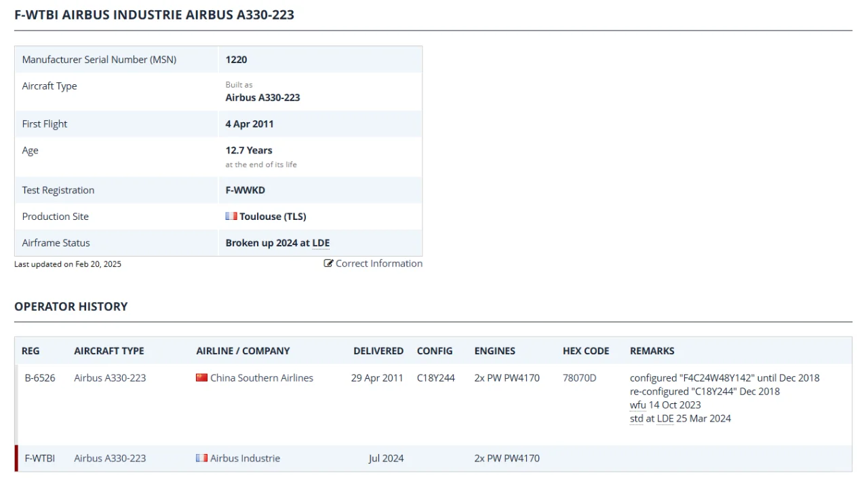Click Toulouse (TLS) production site value
Image resolution: width=868 pixels, height=486 pixels.
[273, 217]
